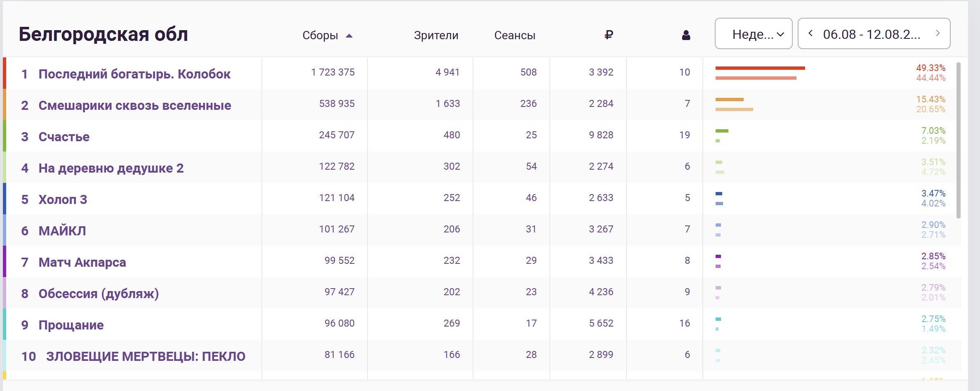
Task: Sort table by Зрители column
Action: (436, 36)
